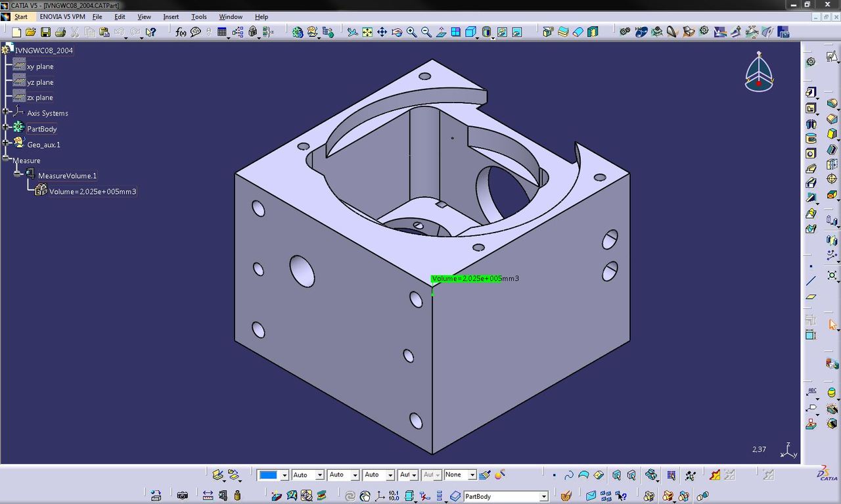The image size is (841, 504).
Task: Expand the Geo_aux.1 tree node
Action: [5, 144]
